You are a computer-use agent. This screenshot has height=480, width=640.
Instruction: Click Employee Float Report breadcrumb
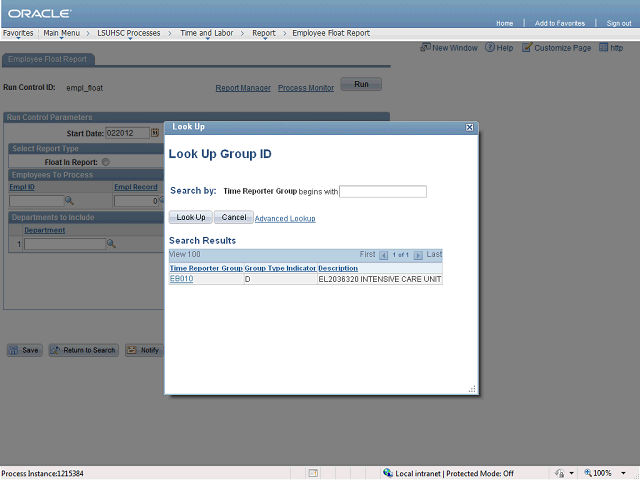tap(331, 33)
